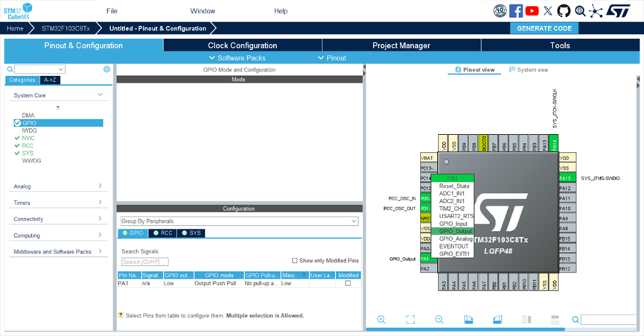This screenshot has height=336, width=644.
Task: Click the GENERATE CODE button
Action: (544, 28)
